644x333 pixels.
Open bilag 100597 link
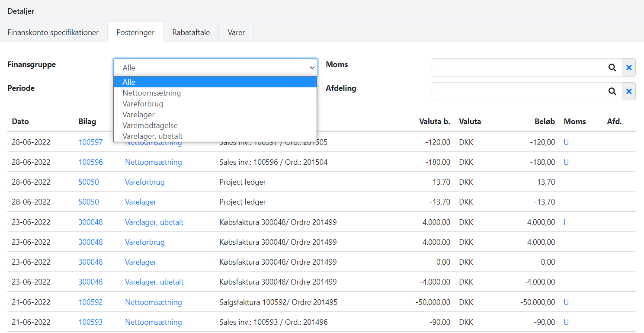(90, 142)
